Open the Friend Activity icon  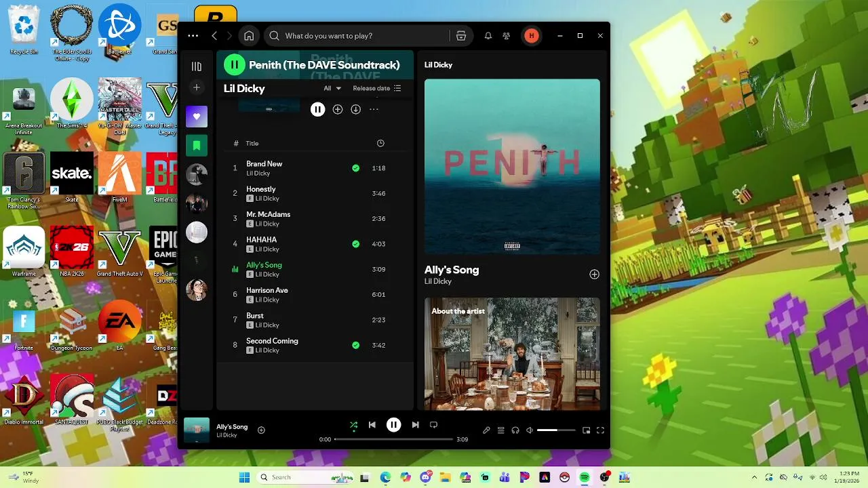[x=507, y=36]
